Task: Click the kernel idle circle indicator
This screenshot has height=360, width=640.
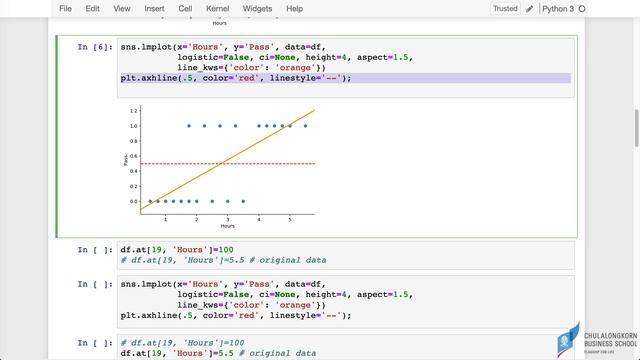Action: (582, 9)
